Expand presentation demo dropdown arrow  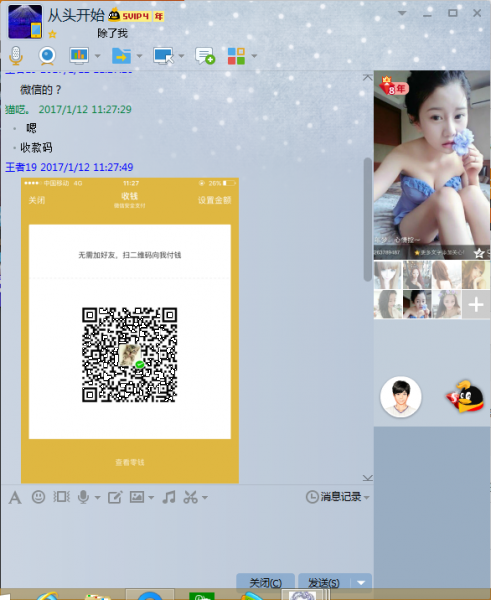(98, 56)
